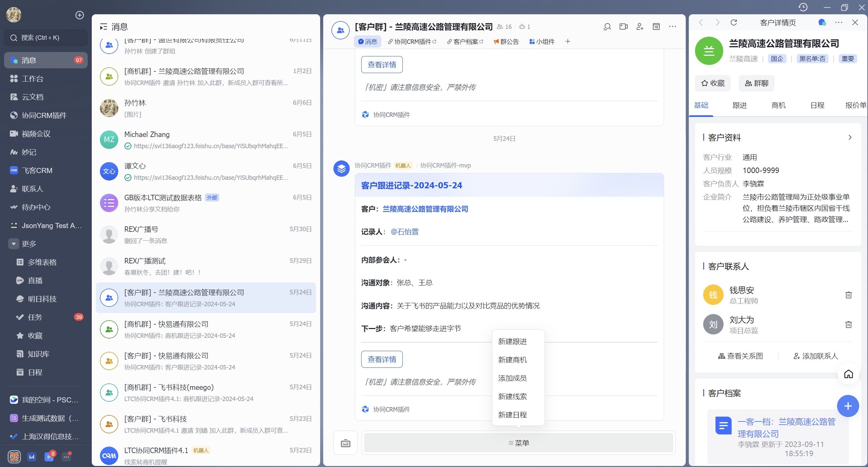Screen dimensions: 868x467
Task: Click the lower 查看详情 button
Action: click(x=382, y=359)
